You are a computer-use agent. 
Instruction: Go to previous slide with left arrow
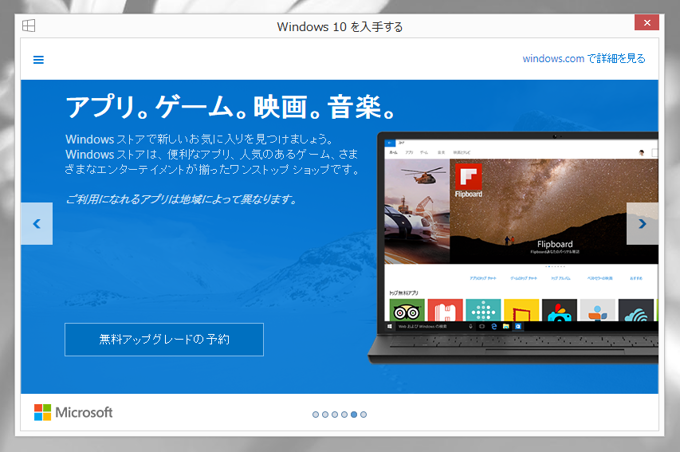37,224
